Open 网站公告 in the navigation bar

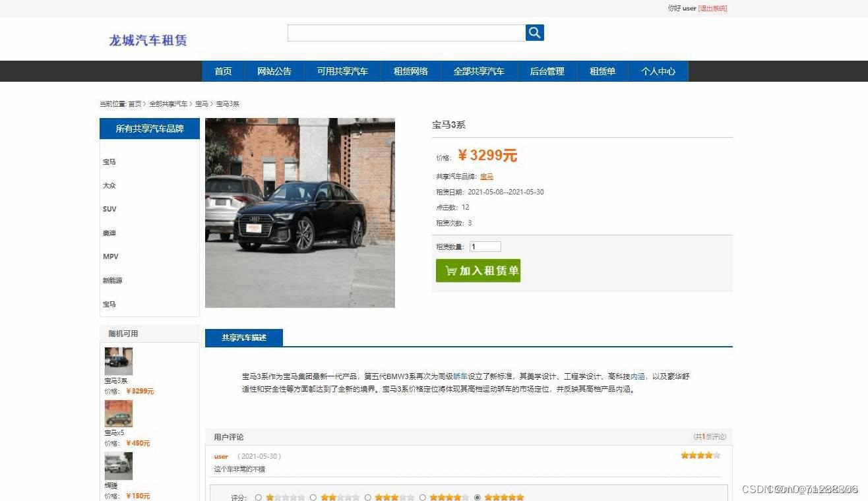pos(274,71)
